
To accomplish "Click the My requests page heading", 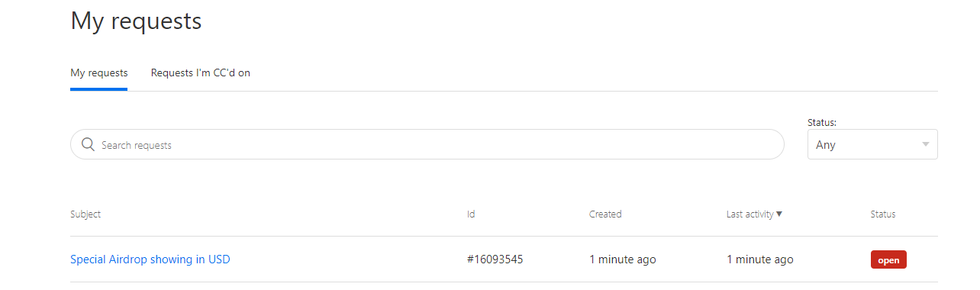I will (x=136, y=21).
